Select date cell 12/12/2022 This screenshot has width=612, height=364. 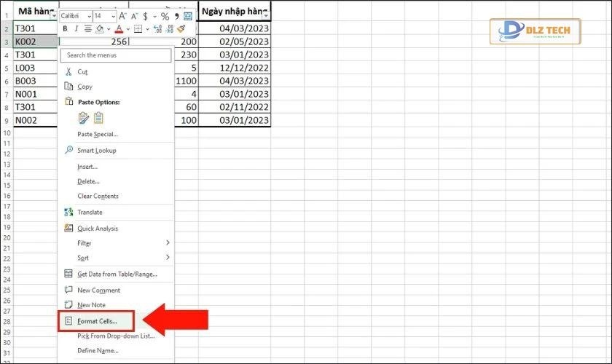(x=234, y=68)
